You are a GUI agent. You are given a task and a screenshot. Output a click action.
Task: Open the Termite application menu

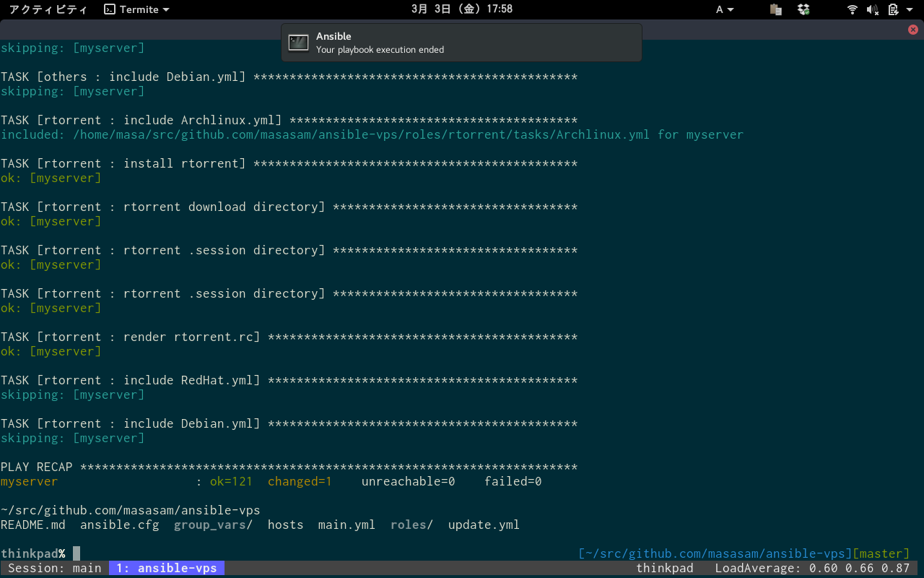point(137,9)
